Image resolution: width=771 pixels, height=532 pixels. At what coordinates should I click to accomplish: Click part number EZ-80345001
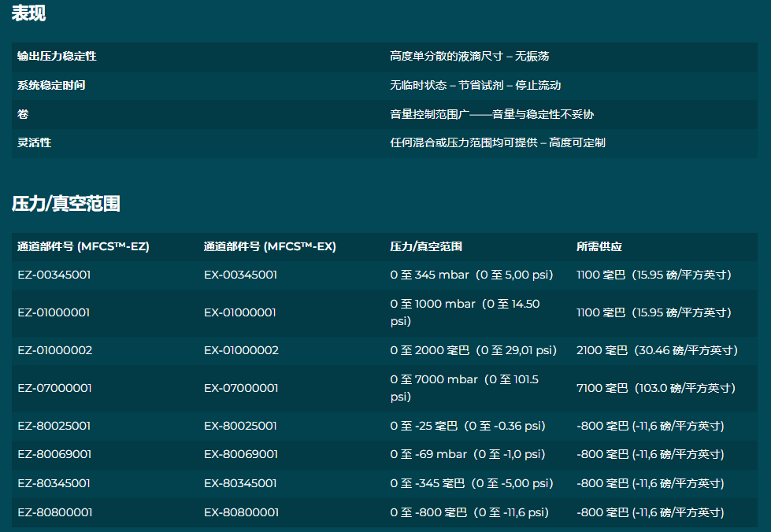pyautogui.click(x=54, y=483)
